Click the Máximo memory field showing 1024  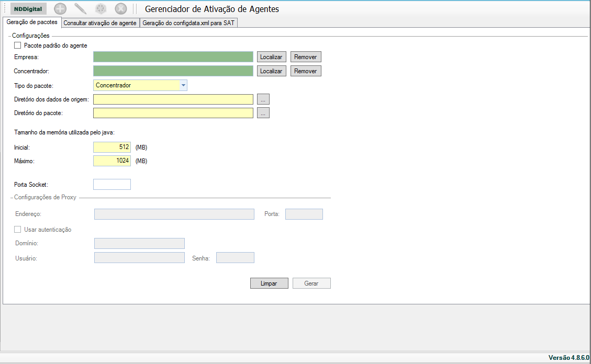tap(112, 161)
